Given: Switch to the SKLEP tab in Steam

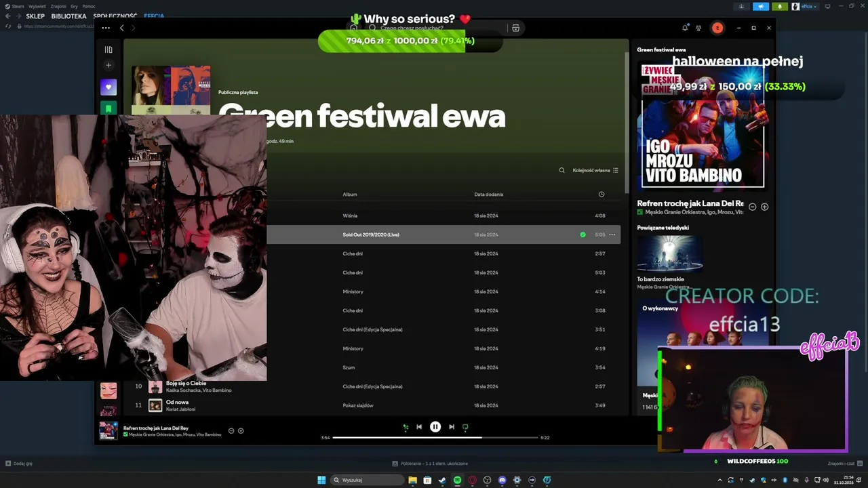Looking at the screenshot, I should pyautogui.click(x=35, y=16).
